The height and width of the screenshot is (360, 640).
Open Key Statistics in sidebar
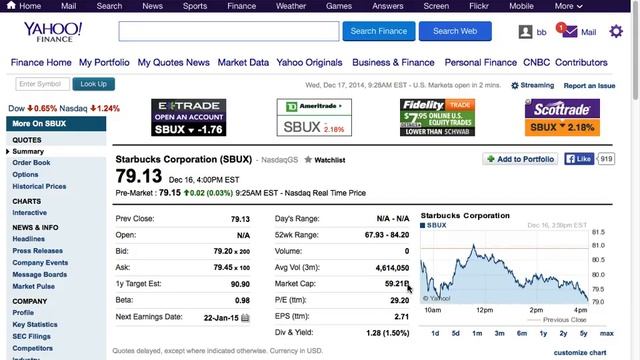pos(35,325)
